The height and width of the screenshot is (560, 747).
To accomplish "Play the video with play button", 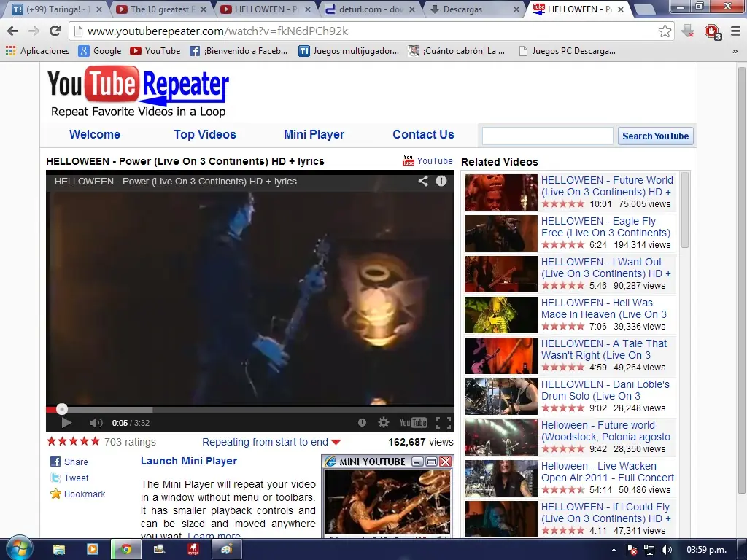I will coord(66,422).
